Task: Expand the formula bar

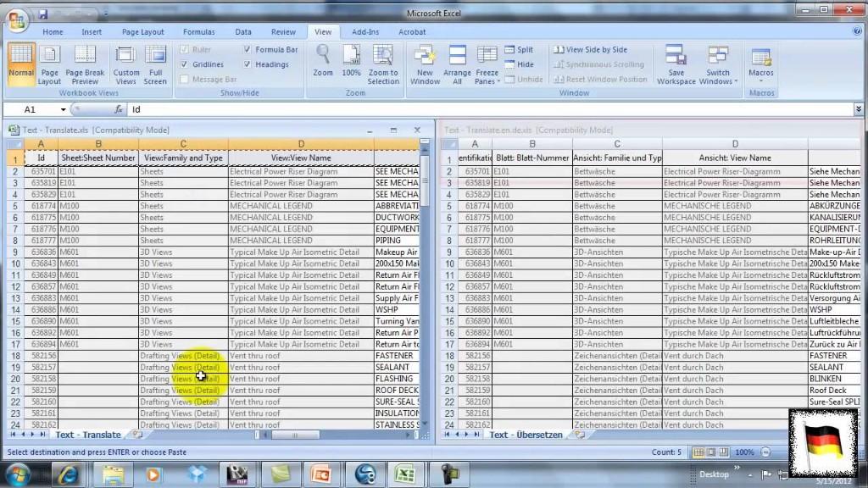Action: coord(858,109)
